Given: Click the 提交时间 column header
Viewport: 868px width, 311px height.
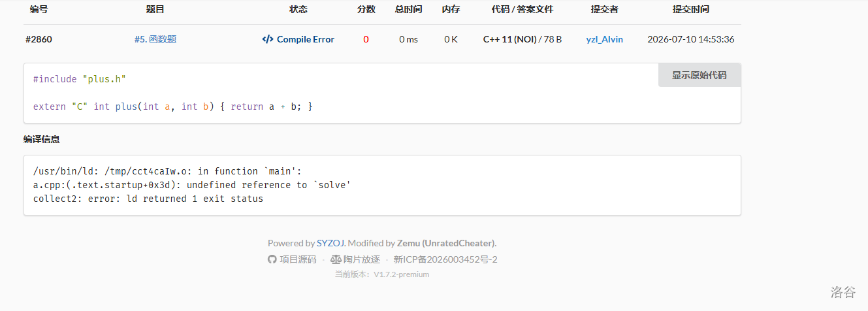Looking at the screenshot, I should [x=691, y=10].
